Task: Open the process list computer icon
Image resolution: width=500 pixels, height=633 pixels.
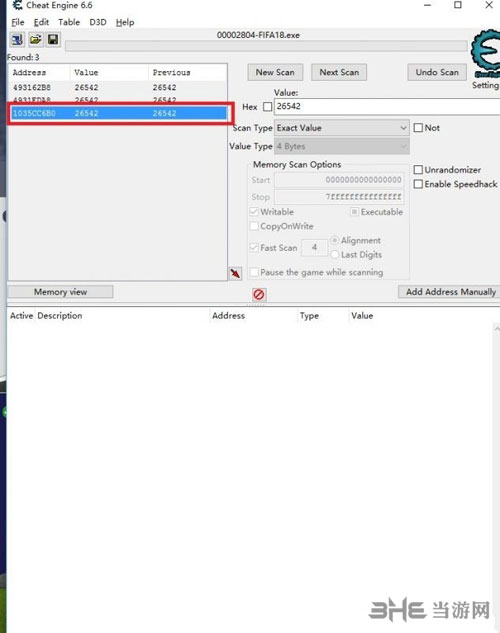Action: [x=17, y=40]
